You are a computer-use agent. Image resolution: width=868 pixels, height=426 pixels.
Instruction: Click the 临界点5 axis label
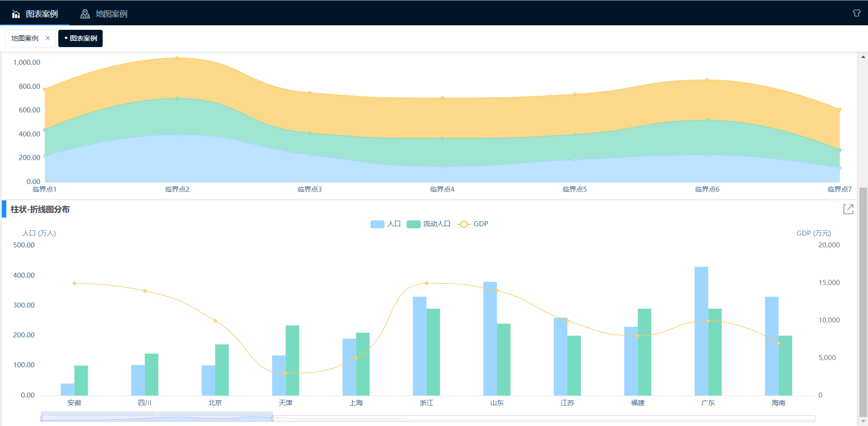tap(575, 189)
